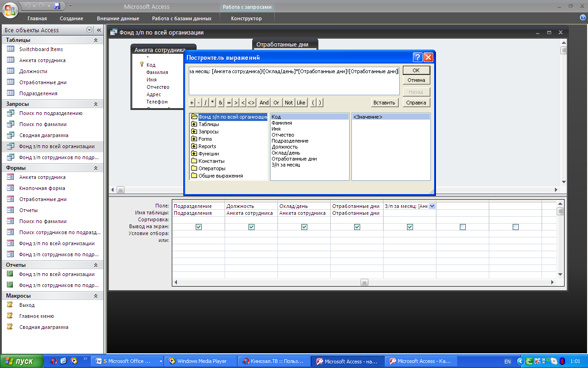Insert the not-equal operator
The image size is (588, 368).
coord(251,103)
